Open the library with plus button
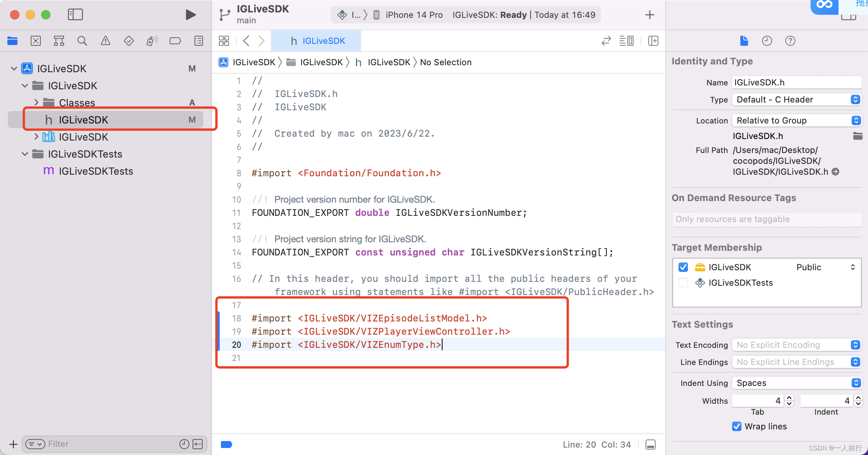This screenshot has width=868, height=455. click(650, 15)
